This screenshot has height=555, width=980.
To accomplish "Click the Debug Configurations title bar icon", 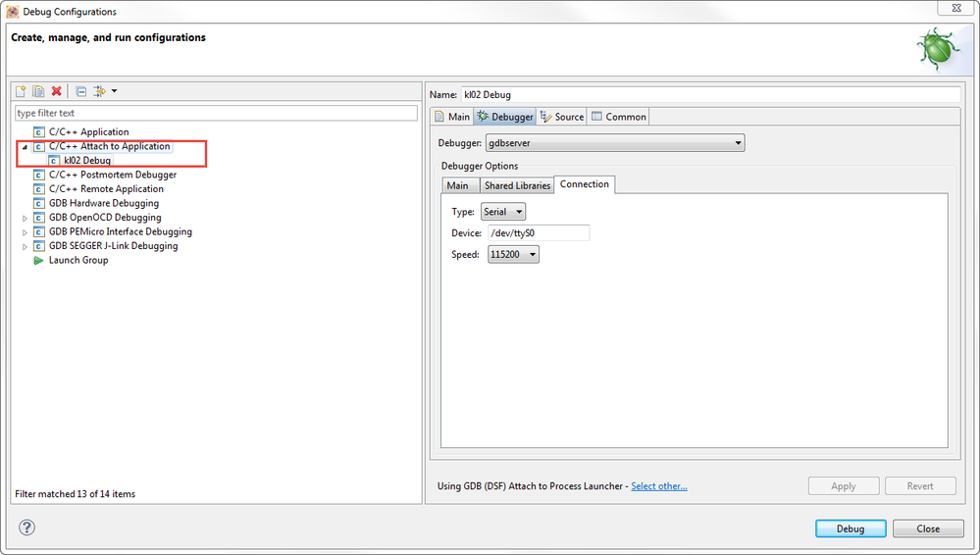I will tap(13, 11).
